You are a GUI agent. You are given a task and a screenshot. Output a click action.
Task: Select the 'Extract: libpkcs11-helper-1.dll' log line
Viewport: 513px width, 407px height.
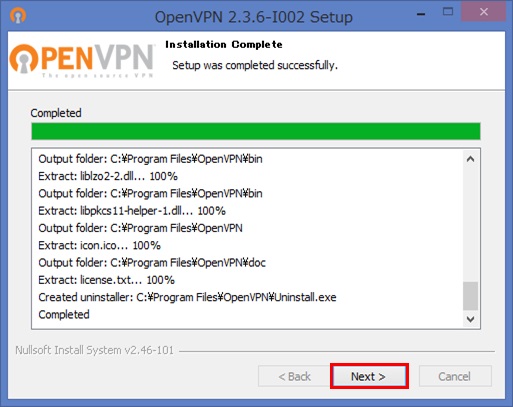click(132, 211)
